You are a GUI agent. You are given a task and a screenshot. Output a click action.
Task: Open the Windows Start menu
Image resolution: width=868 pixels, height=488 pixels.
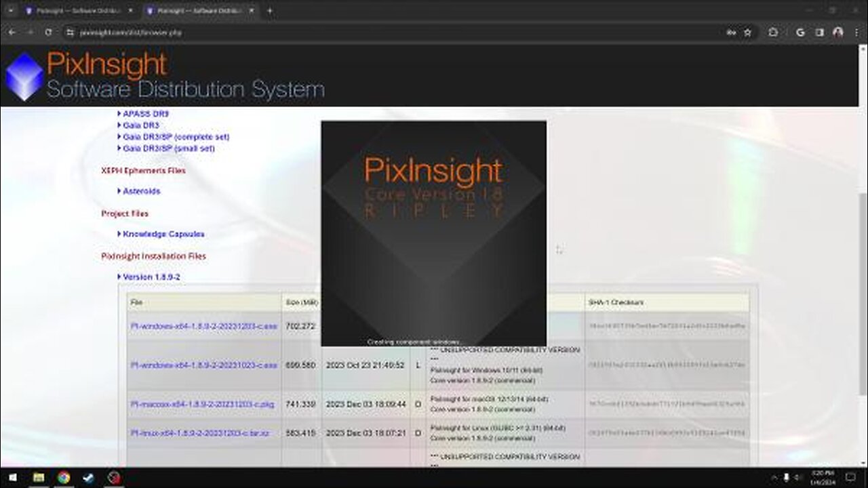point(12,478)
